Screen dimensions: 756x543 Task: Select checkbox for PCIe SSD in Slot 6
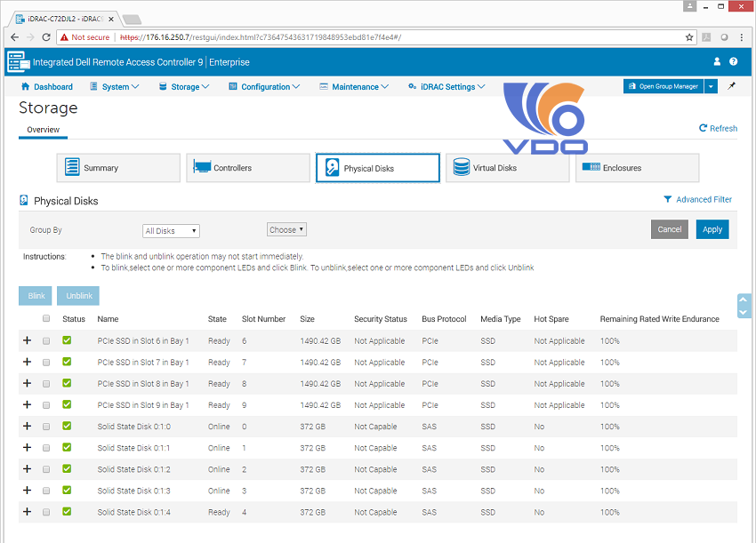click(46, 340)
